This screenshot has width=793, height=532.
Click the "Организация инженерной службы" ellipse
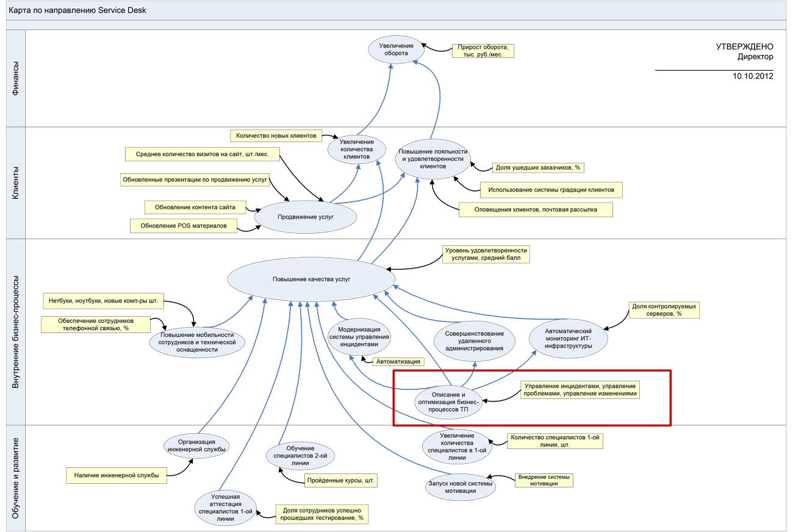197,445
